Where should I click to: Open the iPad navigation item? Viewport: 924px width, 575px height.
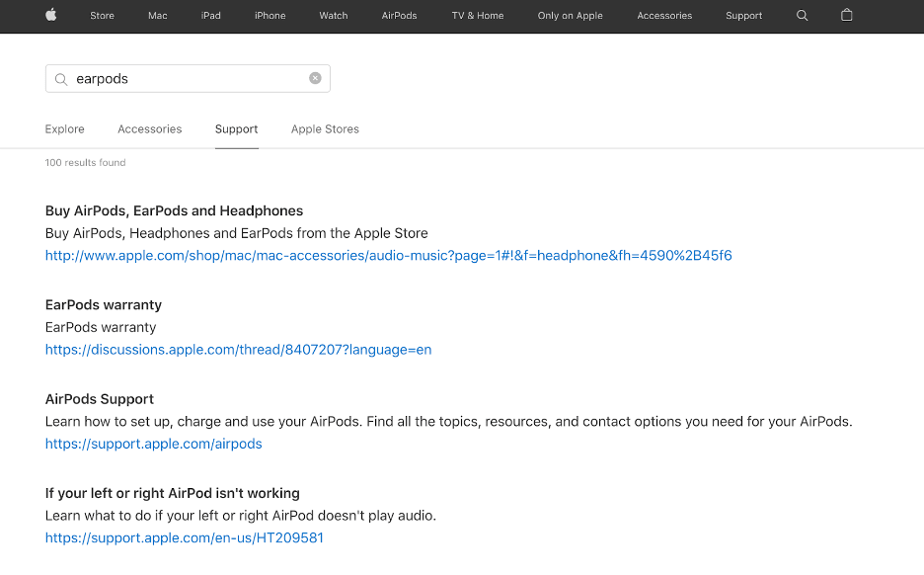[210, 16]
